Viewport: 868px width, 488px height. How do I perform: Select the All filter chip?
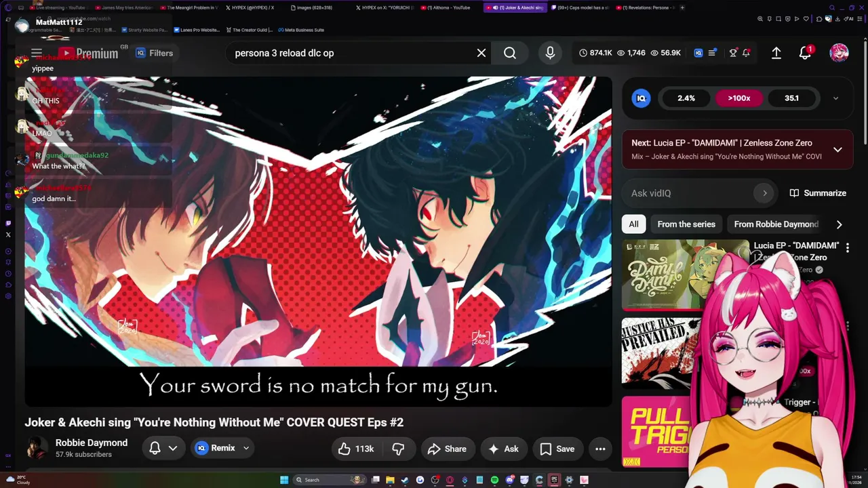(633, 224)
